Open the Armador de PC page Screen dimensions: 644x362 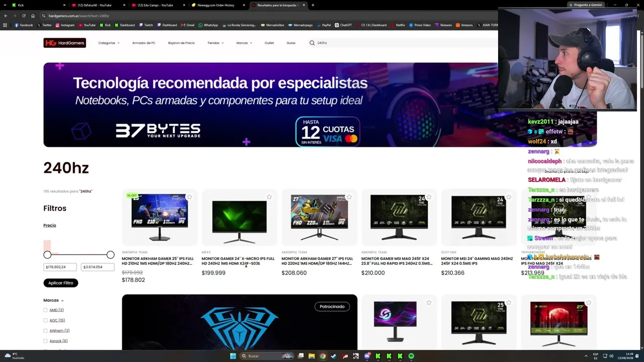coord(143,43)
